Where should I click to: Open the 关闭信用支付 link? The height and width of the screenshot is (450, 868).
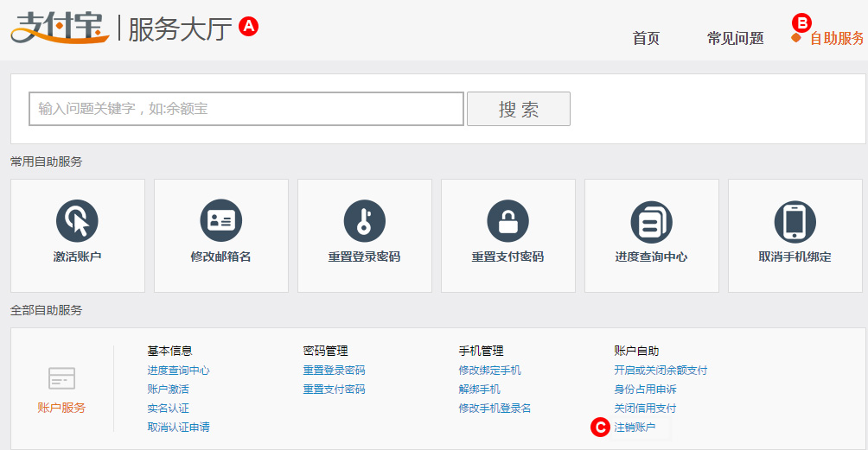coord(645,408)
